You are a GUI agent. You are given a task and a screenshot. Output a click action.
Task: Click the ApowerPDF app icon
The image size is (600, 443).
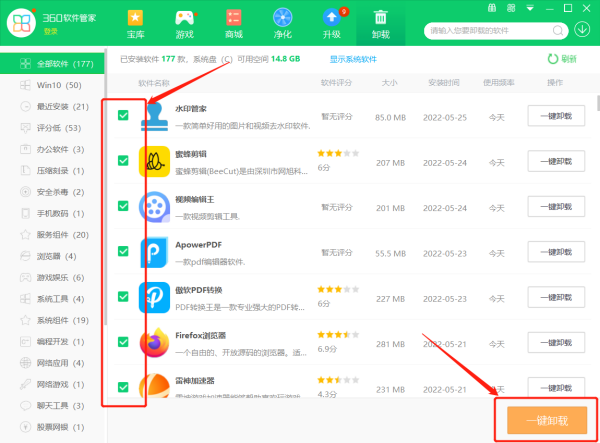pyautogui.click(x=154, y=252)
